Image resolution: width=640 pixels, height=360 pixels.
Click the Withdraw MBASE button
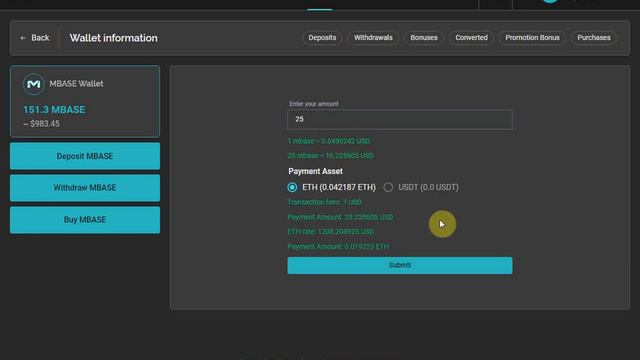point(85,188)
